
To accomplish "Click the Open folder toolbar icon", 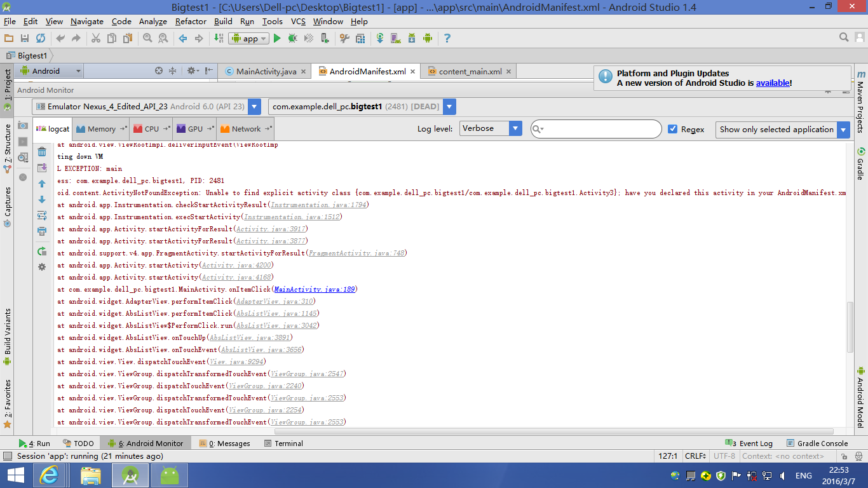I will (x=9, y=39).
